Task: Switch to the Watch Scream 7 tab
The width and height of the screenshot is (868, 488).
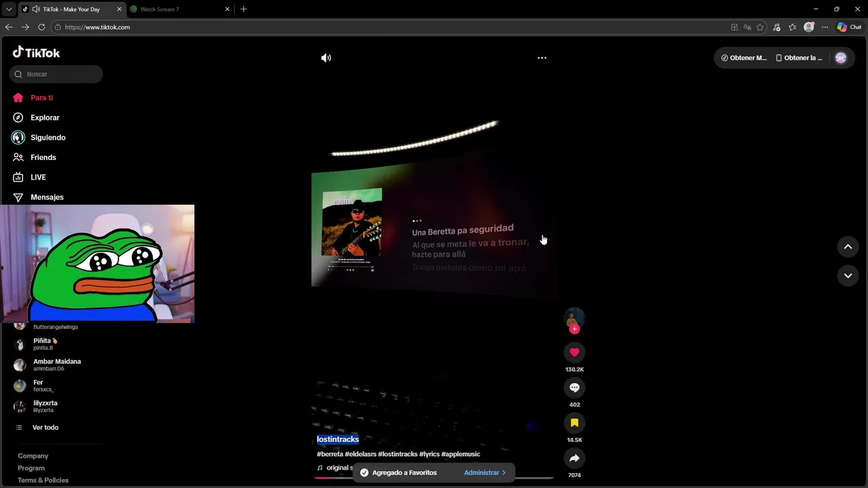Action: (175, 9)
